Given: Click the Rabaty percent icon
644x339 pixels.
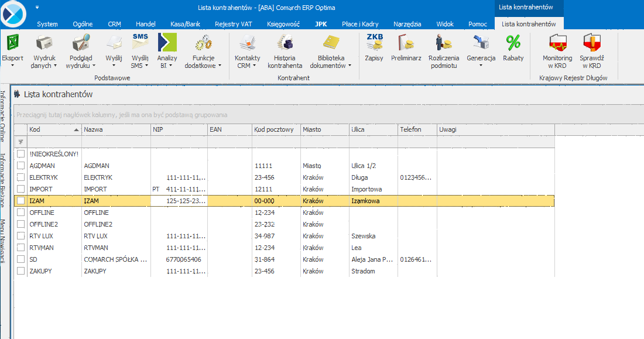Looking at the screenshot, I should tap(513, 43).
